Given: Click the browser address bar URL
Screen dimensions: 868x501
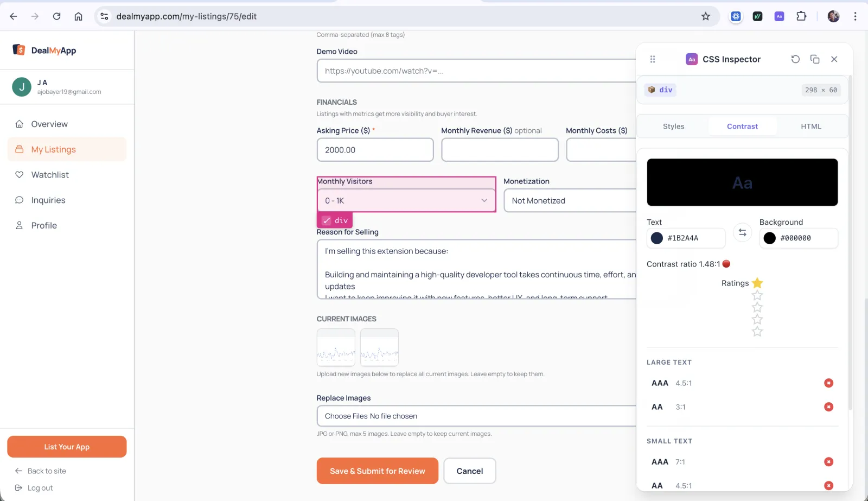Looking at the screenshot, I should (x=187, y=16).
